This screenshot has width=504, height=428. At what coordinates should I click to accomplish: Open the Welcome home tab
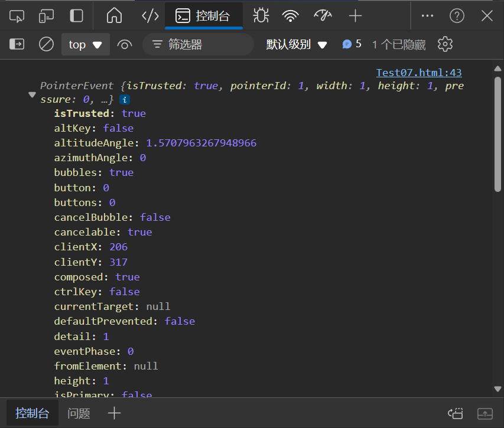[x=114, y=16]
